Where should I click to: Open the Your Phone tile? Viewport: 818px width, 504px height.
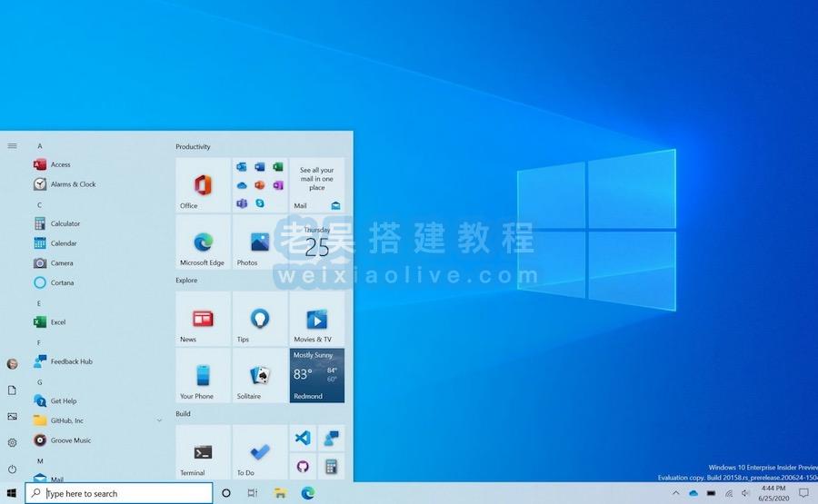coord(203,376)
